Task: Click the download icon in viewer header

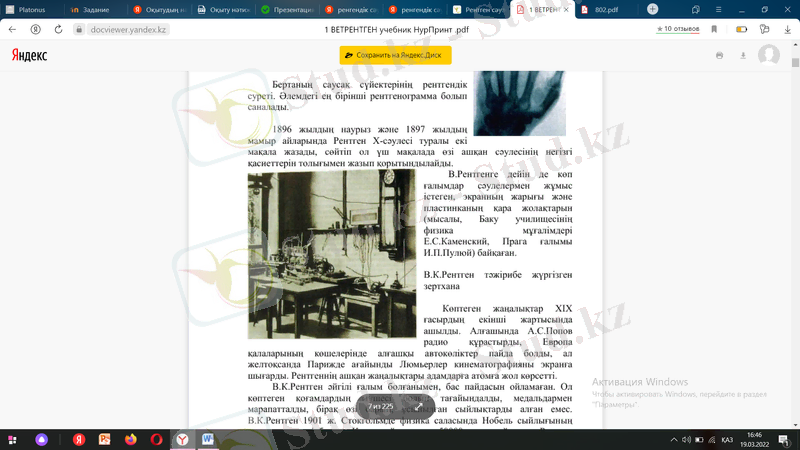Action: pos(743,55)
